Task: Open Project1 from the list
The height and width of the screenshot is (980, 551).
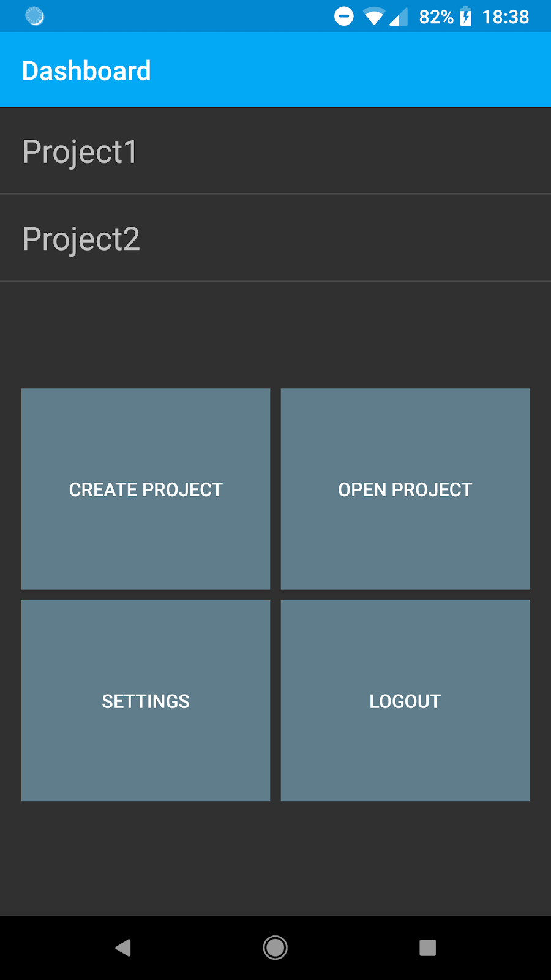Action: click(275, 151)
